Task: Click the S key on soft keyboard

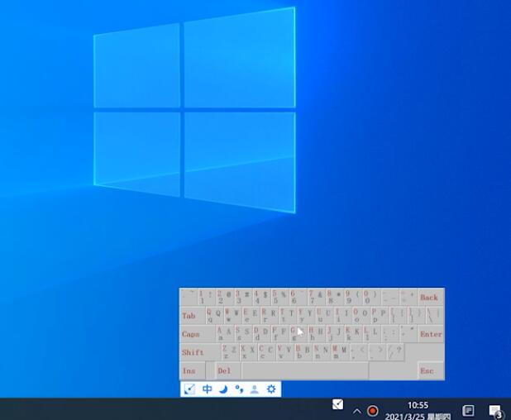Action: [244, 334]
